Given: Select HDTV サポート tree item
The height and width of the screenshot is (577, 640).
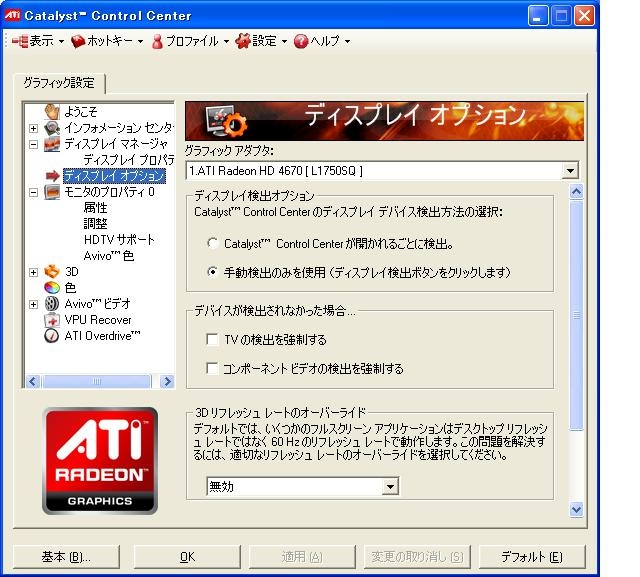Looking at the screenshot, I should tap(119, 240).
